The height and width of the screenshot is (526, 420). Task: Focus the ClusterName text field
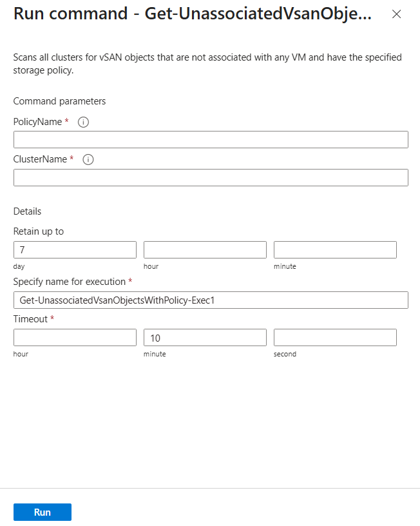tap(211, 178)
